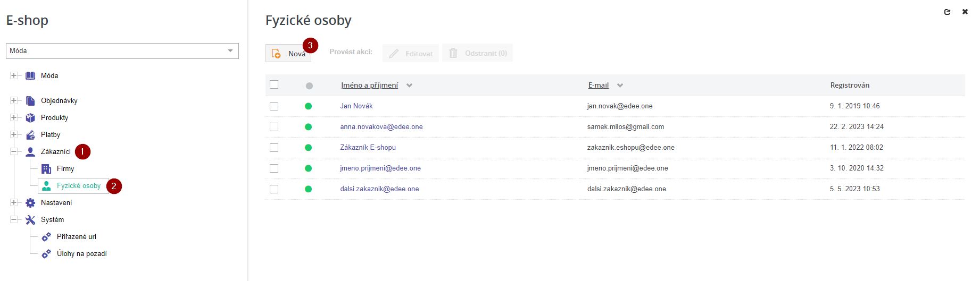Viewport: 980px width, 281px height.
Task: Collapse the Zákazníci tree node
Action: click(14, 152)
